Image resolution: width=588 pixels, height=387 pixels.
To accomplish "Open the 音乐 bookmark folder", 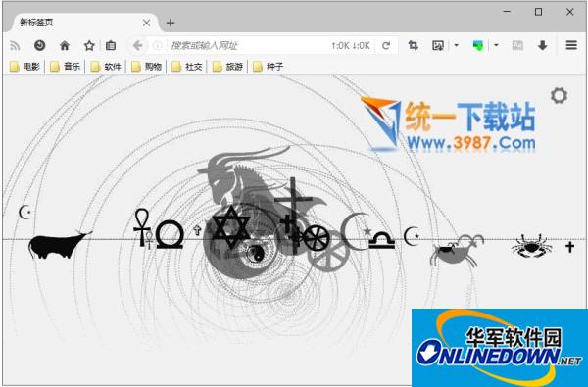I will click(x=66, y=67).
